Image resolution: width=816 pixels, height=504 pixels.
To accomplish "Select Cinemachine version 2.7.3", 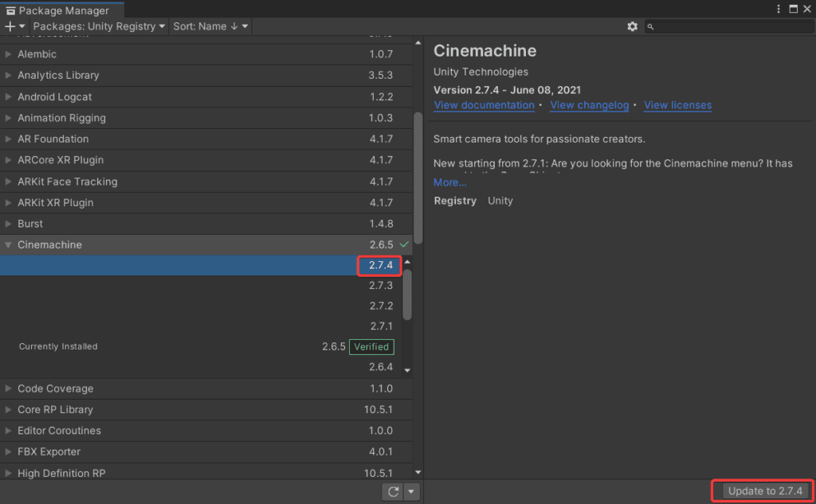I will (201, 286).
